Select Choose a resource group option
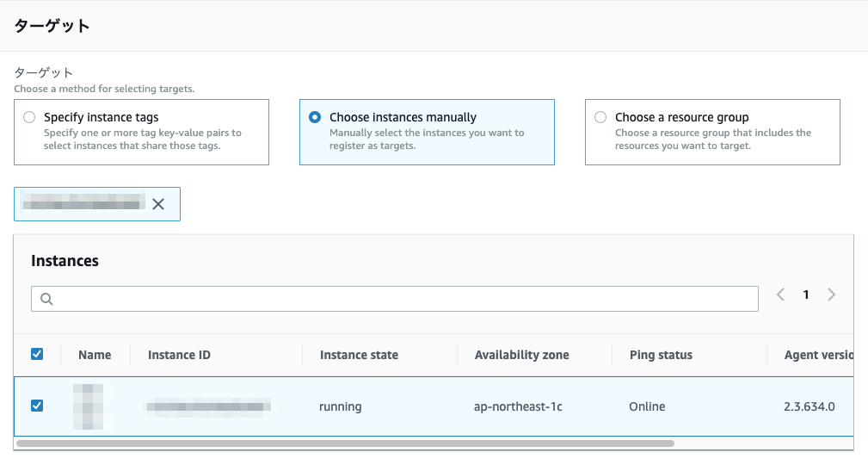 click(600, 117)
